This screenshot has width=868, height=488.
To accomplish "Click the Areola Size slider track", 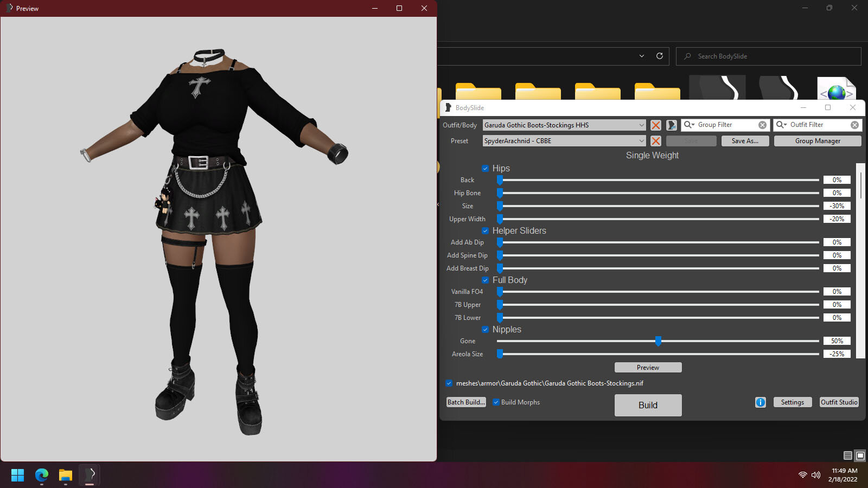I will click(658, 354).
